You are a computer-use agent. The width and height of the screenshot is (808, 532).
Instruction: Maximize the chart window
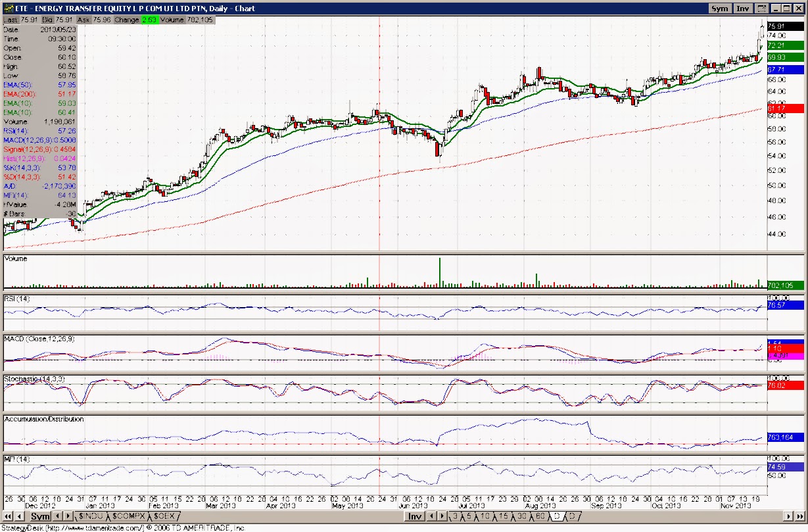point(788,9)
